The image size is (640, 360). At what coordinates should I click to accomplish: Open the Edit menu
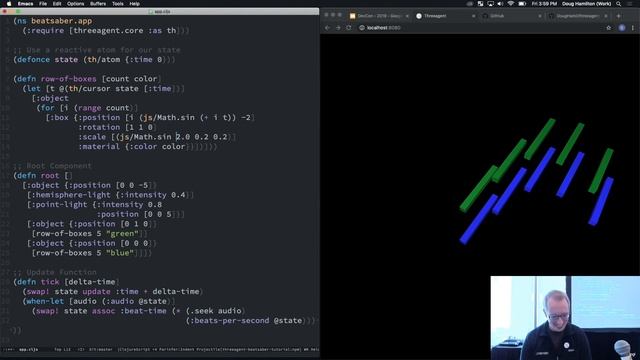tap(57, 4)
